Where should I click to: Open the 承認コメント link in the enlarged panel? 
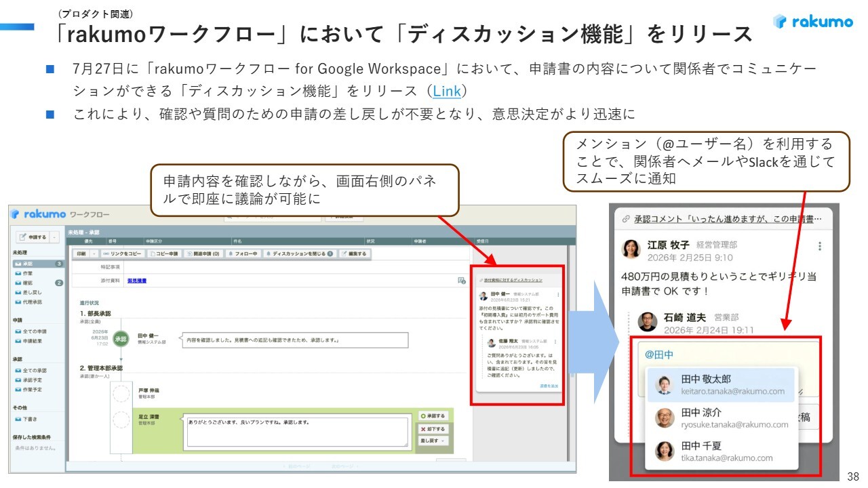pyautogui.click(x=728, y=219)
